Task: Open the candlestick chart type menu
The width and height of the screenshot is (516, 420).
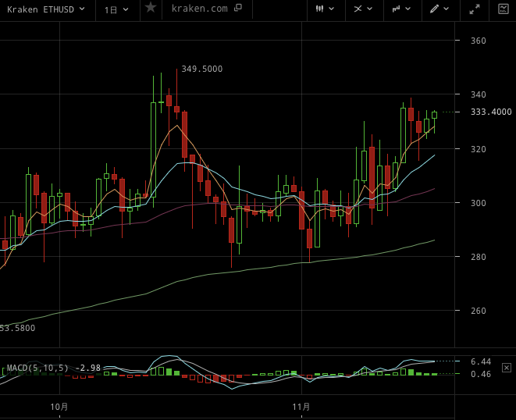Action: pos(325,9)
